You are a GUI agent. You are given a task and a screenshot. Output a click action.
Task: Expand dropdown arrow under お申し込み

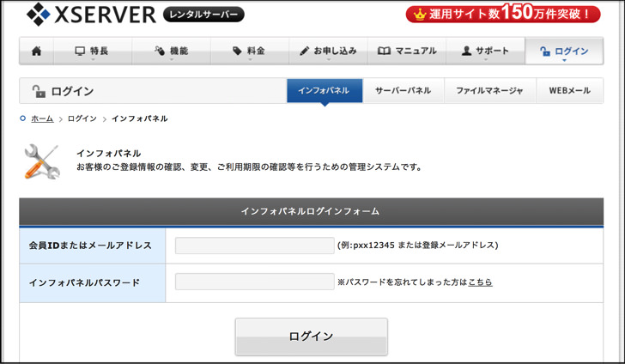[329, 60]
